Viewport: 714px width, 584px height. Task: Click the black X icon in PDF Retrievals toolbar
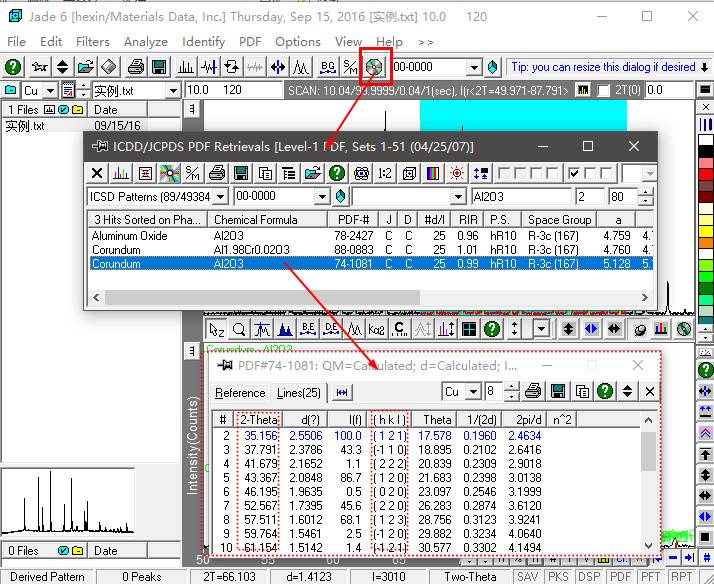click(97, 173)
